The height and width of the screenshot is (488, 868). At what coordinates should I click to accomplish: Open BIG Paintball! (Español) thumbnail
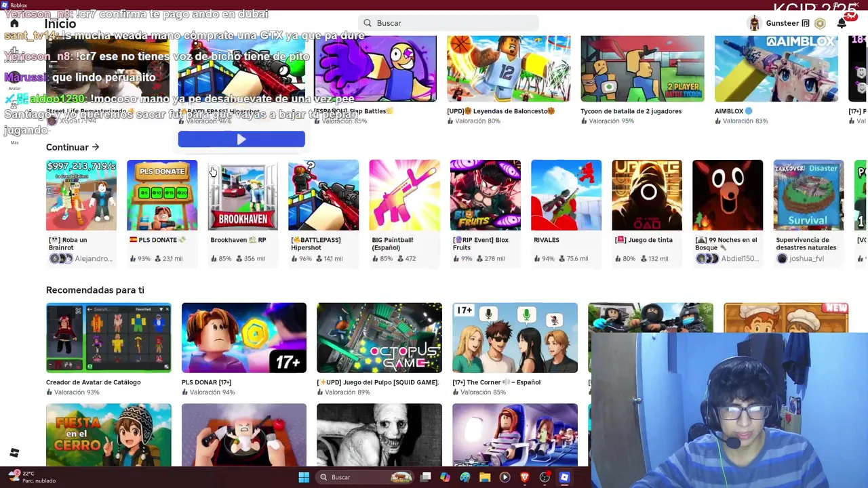point(404,195)
